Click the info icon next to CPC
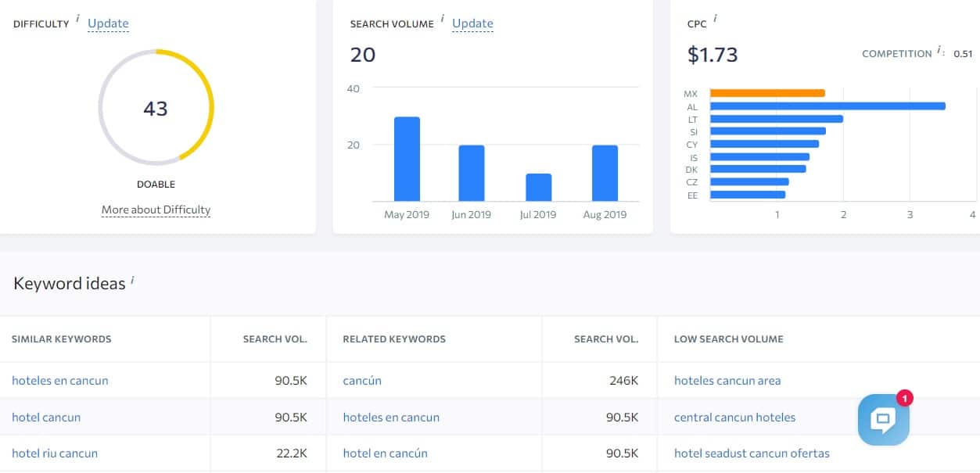Screen dimensions: 980x473 click(715, 19)
